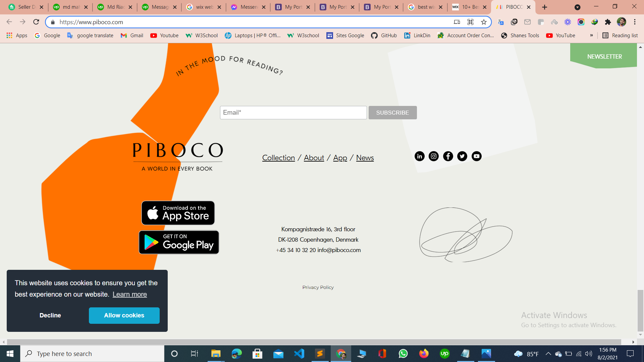644x362 pixels.
Task: Open the Collection footer link
Action: [278, 158]
